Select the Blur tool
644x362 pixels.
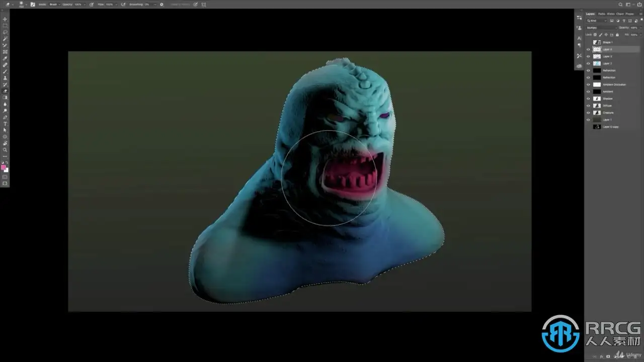tap(5, 104)
